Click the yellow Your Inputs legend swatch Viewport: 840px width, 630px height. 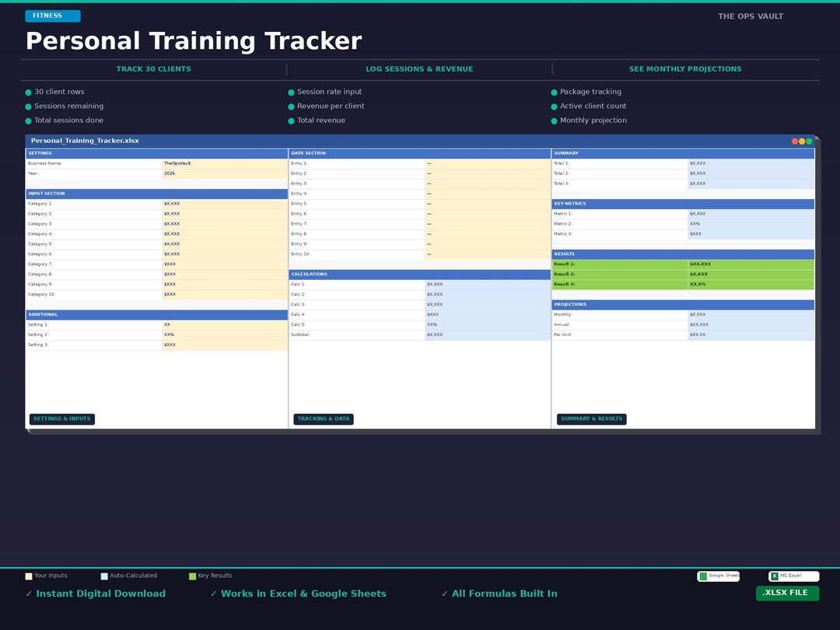29,576
